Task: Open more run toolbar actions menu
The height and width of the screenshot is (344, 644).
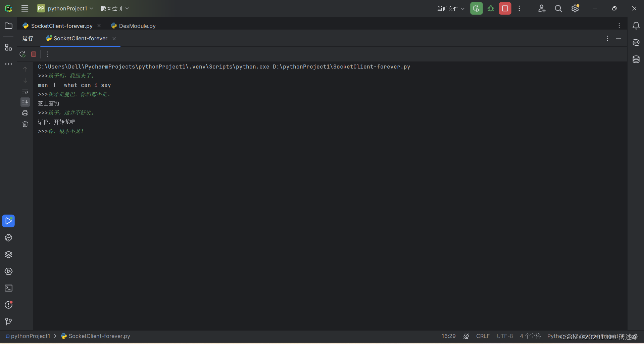Action: 47,54
